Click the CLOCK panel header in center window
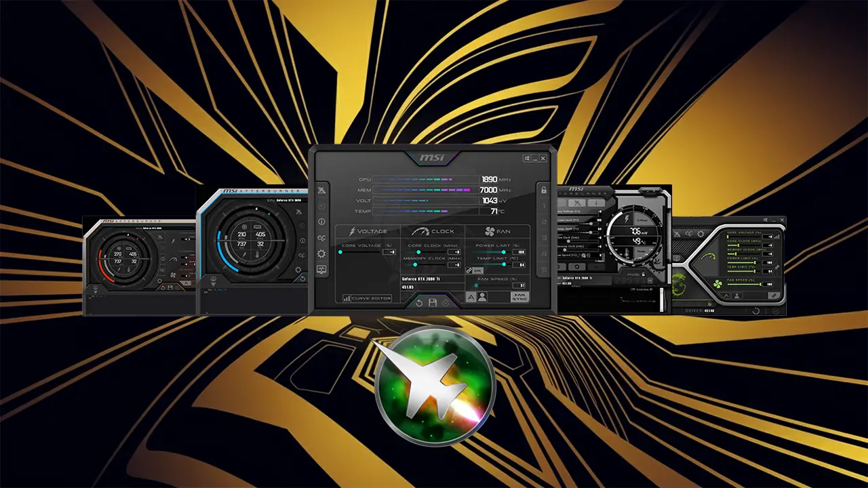868x488 pixels. click(433, 231)
